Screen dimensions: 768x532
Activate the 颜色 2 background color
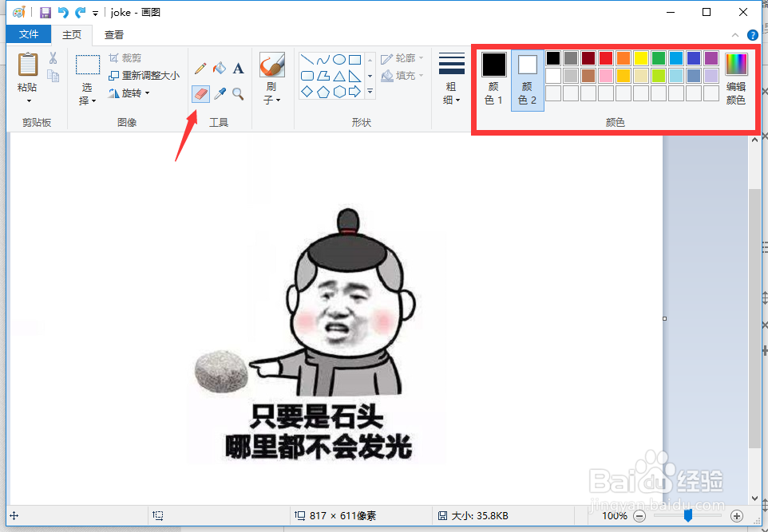pyautogui.click(x=528, y=81)
